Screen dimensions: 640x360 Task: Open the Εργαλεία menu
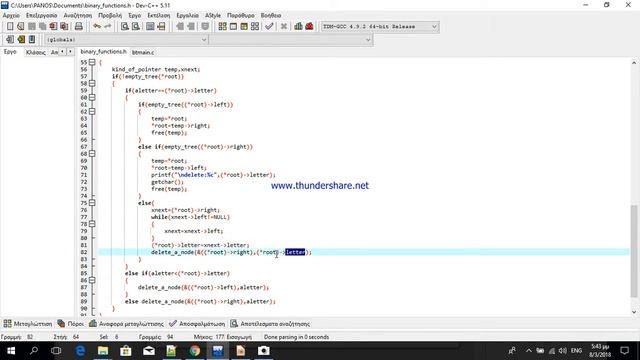187,16
